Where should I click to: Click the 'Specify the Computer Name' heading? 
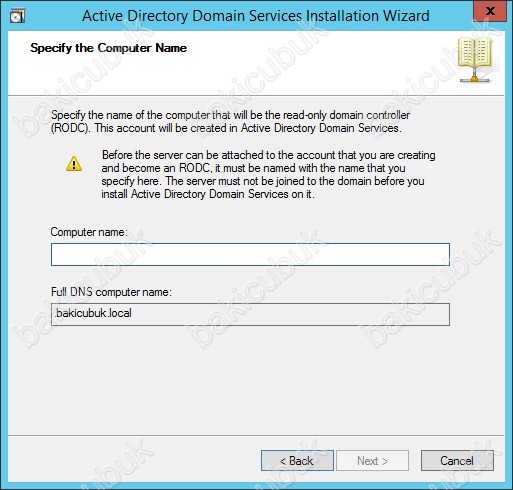[108, 48]
